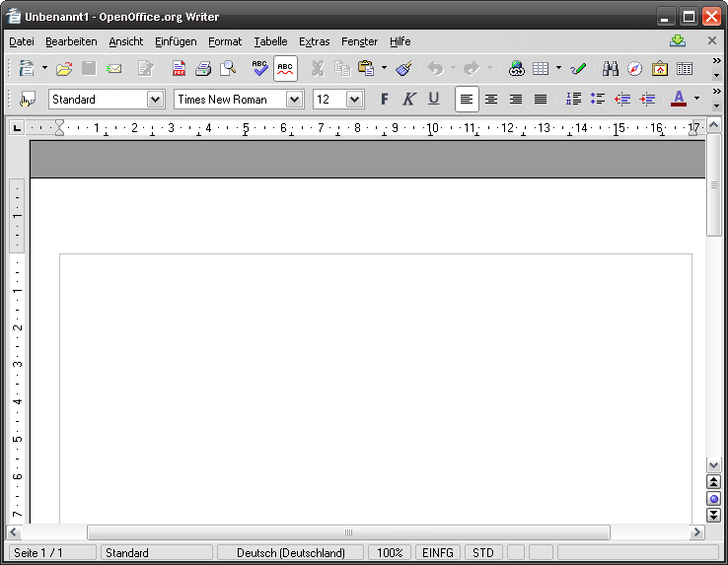Click the Open file folder icon
Screen dimensions: 728x565
64,69
